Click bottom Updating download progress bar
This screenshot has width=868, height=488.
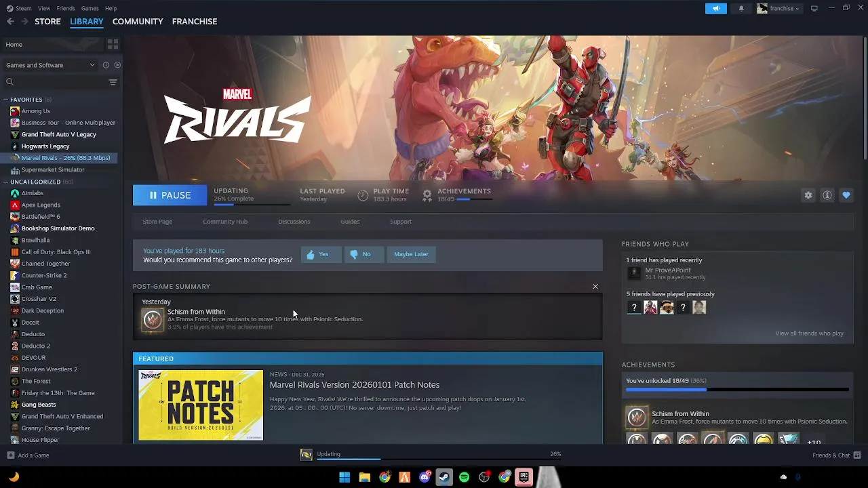pyautogui.click(x=439, y=459)
